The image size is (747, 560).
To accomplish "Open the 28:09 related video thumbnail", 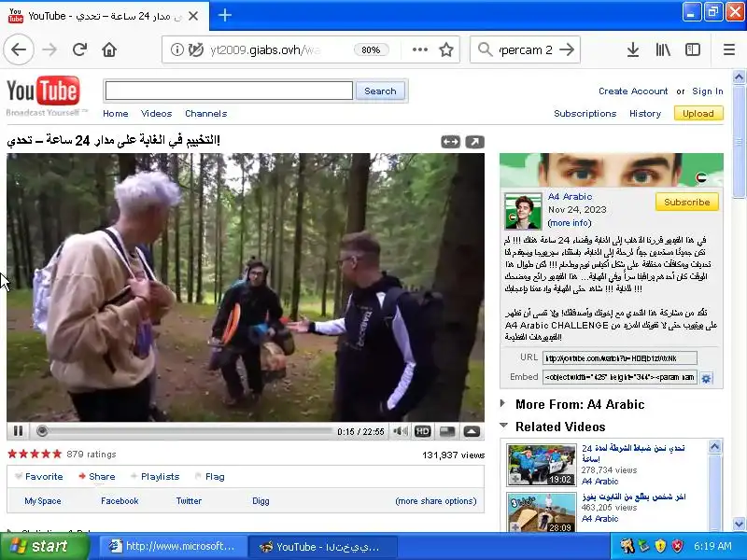I will (542, 512).
